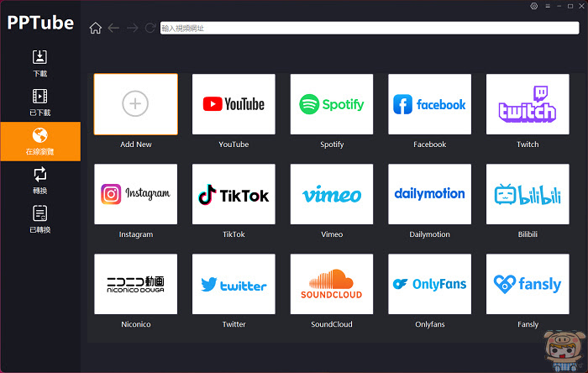Open the hamburger menu in title bar
The height and width of the screenshot is (373, 588).
tap(548, 6)
